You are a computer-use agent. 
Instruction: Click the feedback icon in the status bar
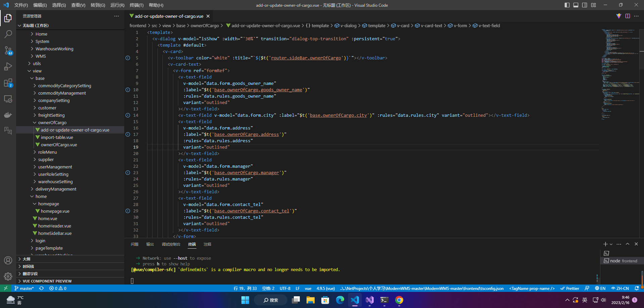pos(587,288)
